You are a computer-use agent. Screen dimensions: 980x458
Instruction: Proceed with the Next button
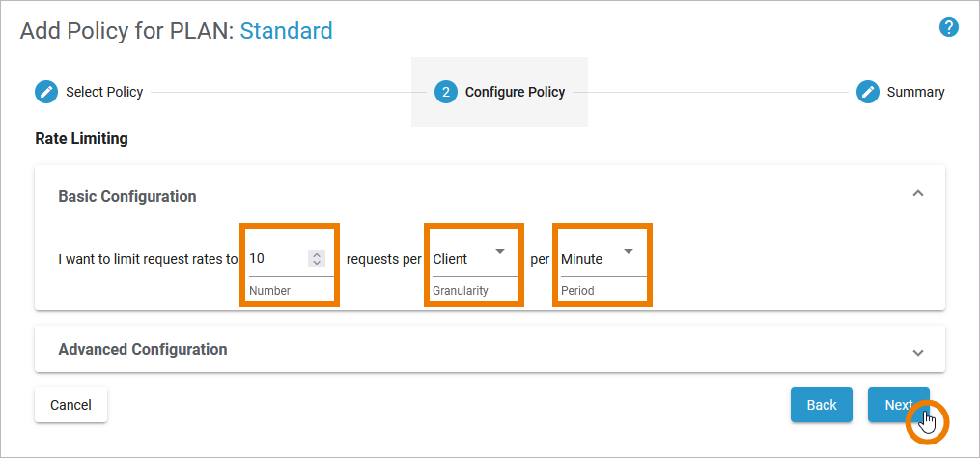coord(897,405)
